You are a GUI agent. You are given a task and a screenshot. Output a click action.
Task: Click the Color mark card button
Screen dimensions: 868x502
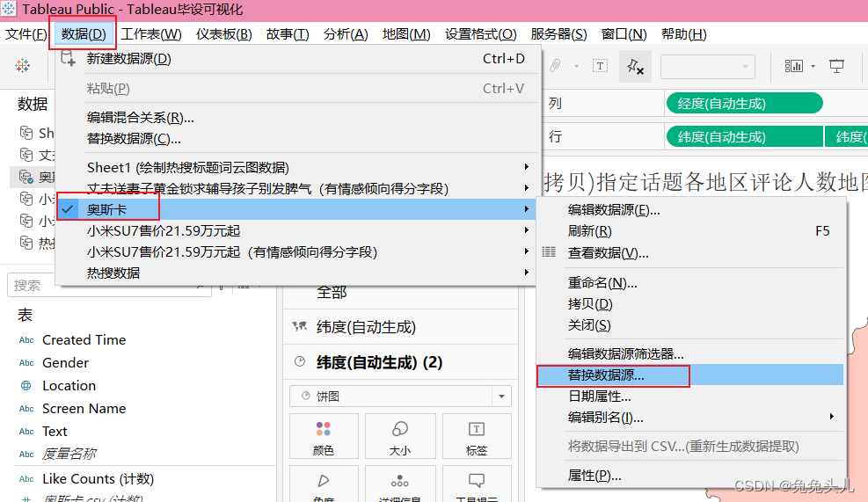tap(324, 437)
